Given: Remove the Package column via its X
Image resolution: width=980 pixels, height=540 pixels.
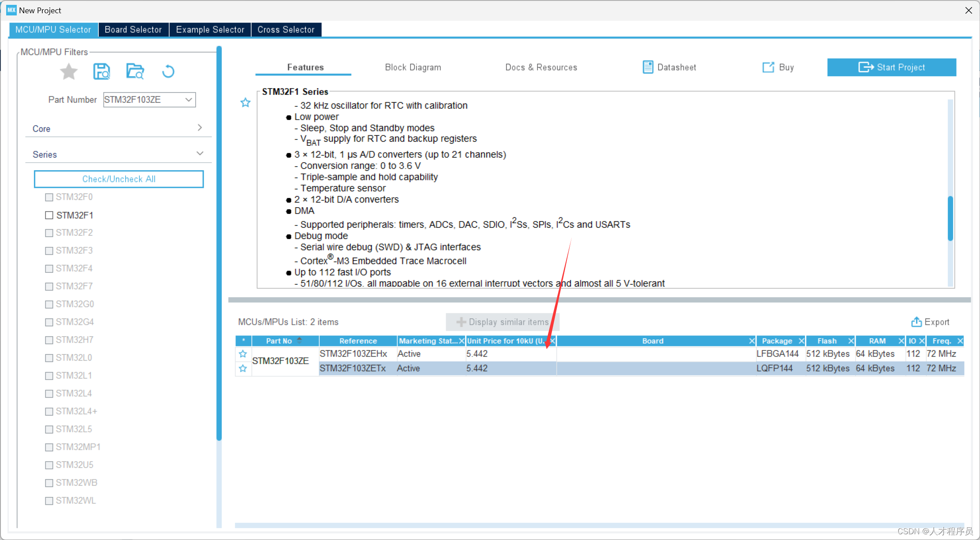Looking at the screenshot, I should [x=801, y=341].
